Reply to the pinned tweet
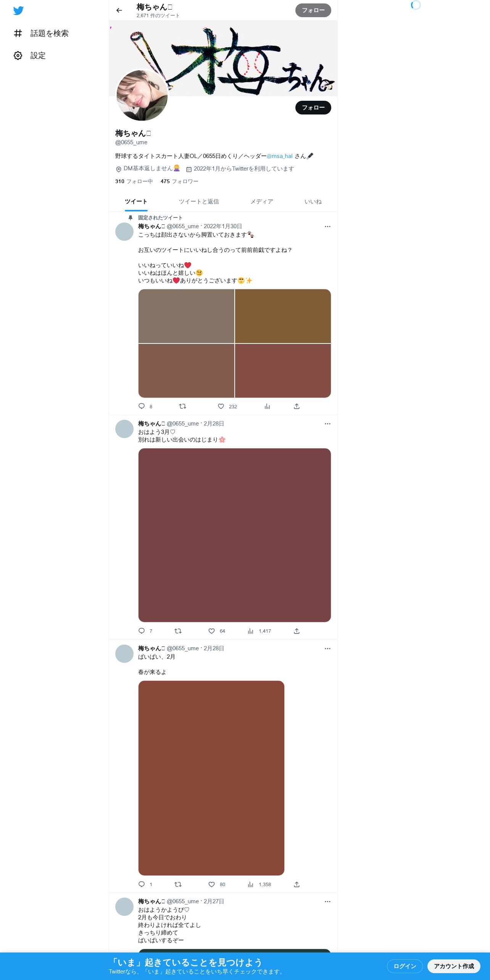This screenshot has height=980, width=490. 142,406
